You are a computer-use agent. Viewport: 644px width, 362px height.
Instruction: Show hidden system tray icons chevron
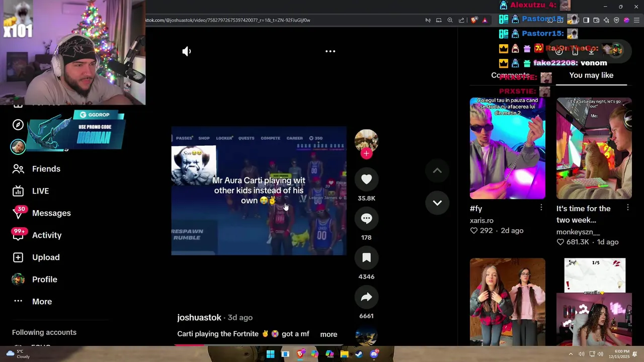coord(571,354)
